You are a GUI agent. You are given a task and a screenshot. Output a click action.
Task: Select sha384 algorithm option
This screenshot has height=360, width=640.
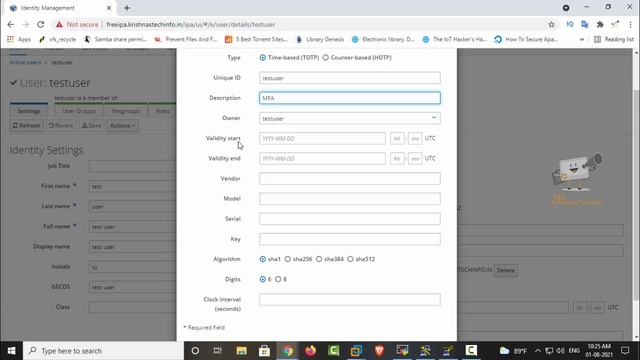pos(319,259)
